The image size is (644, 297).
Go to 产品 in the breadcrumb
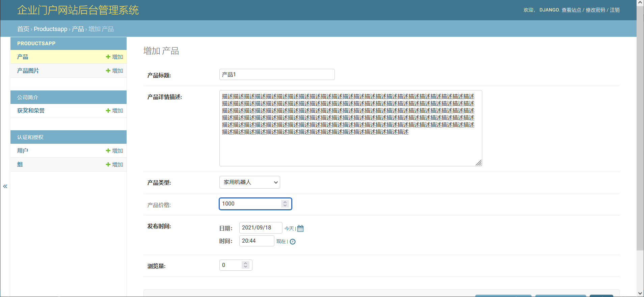click(x=78, y=29)
